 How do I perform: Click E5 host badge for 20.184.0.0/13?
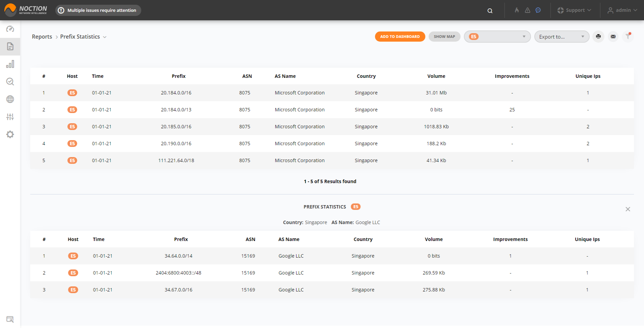coord(72,110)
